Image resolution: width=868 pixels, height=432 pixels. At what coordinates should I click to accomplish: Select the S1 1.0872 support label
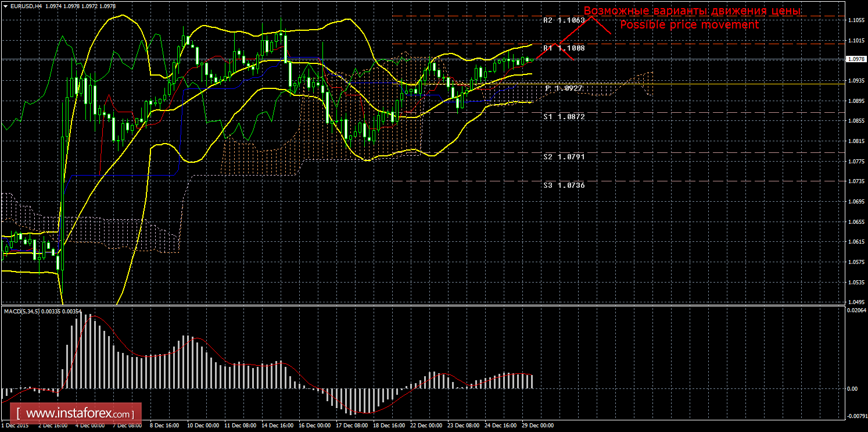(564, 116)
